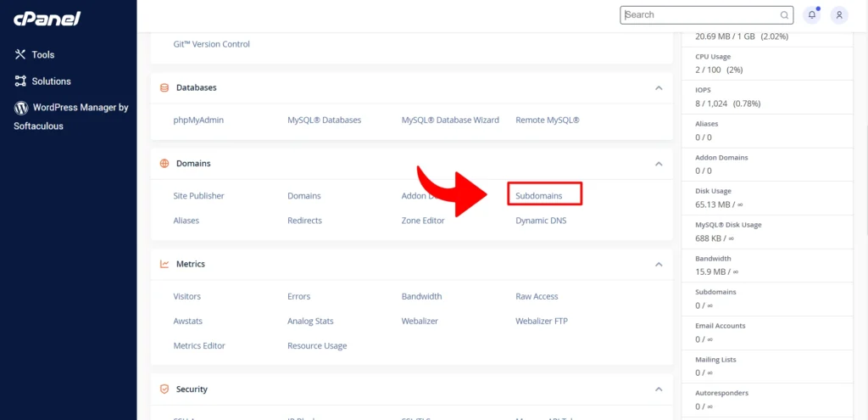The image size is (868, 420).
Task: Click the 65.13 MB disk usage value
Action: [x=719, y=204]
